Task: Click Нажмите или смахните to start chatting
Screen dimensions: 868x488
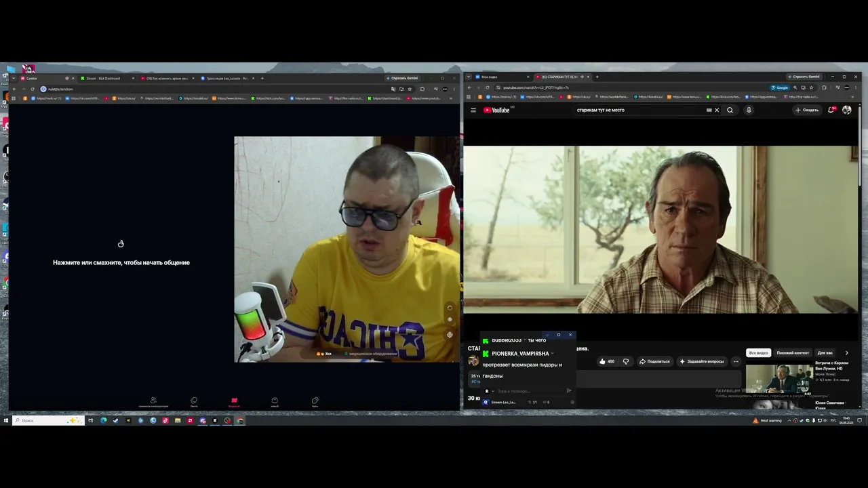Action: coord(121,262)
